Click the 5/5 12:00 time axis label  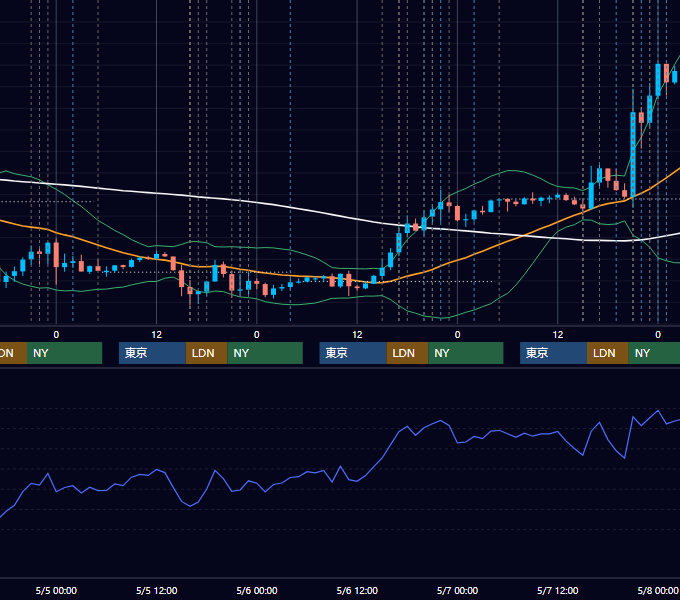click(x=157, y=590)
